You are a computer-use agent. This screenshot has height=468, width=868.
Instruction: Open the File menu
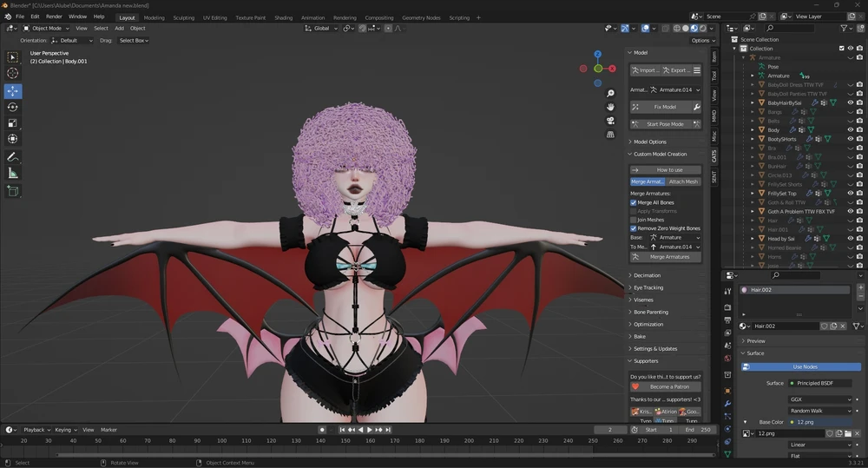(20, 16)
